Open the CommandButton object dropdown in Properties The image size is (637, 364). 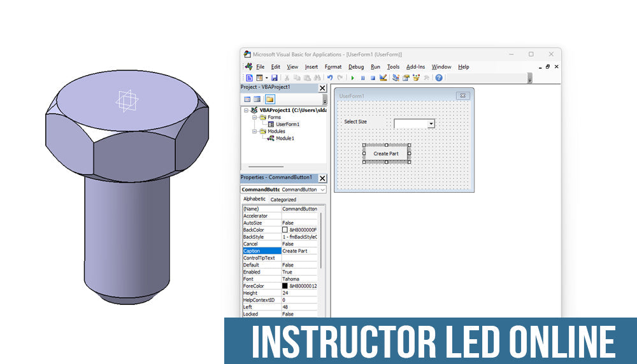coord(322,190)
